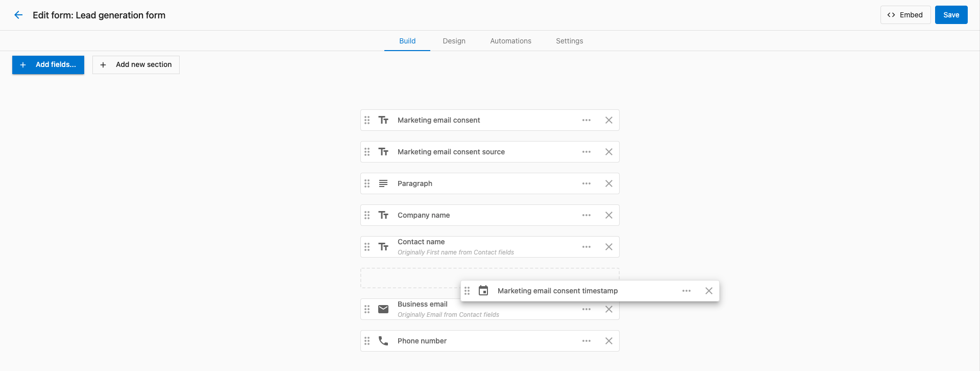Select the Paragraph label

tap(415, 183)
